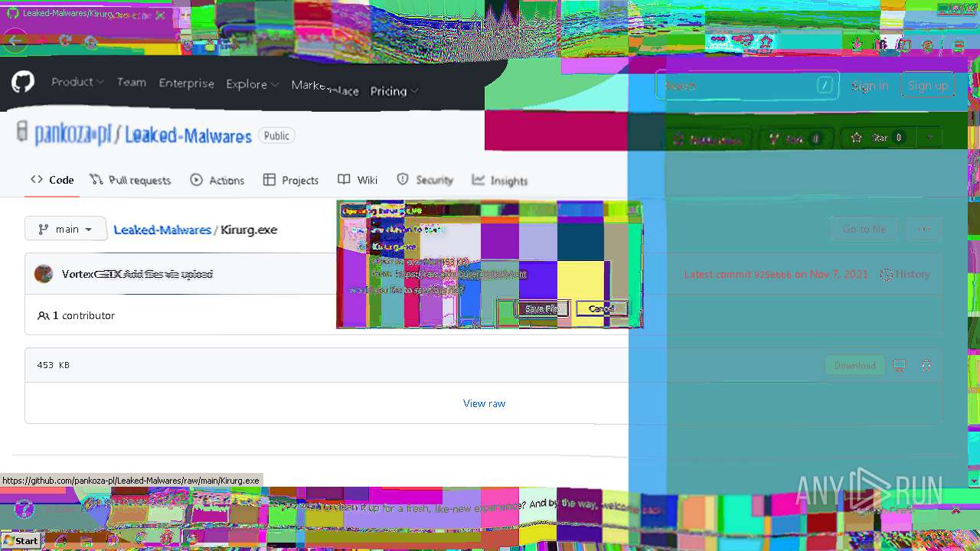Click the Sign up button
This screenshot has width=980, height=551.
coord(928,86)
